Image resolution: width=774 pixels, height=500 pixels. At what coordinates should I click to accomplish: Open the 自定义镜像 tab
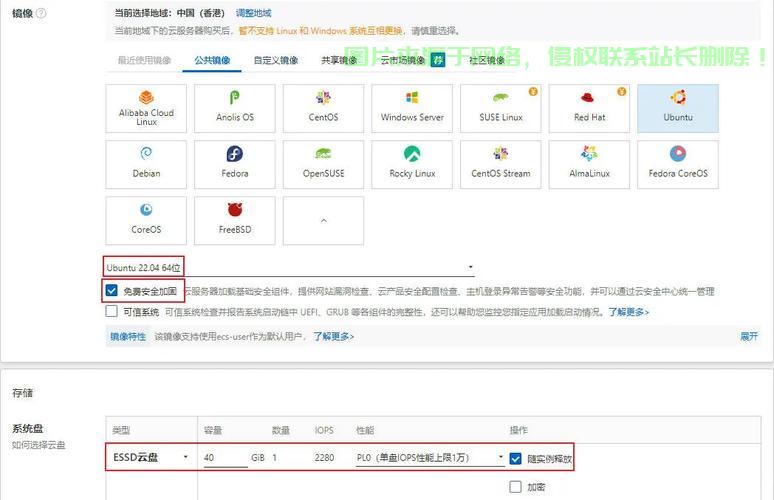tap(276, 60)
